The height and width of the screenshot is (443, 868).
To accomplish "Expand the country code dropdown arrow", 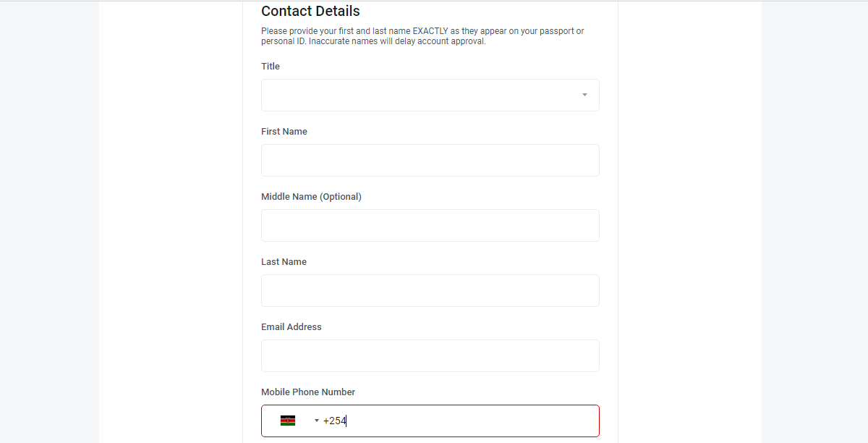I will 317,421.
